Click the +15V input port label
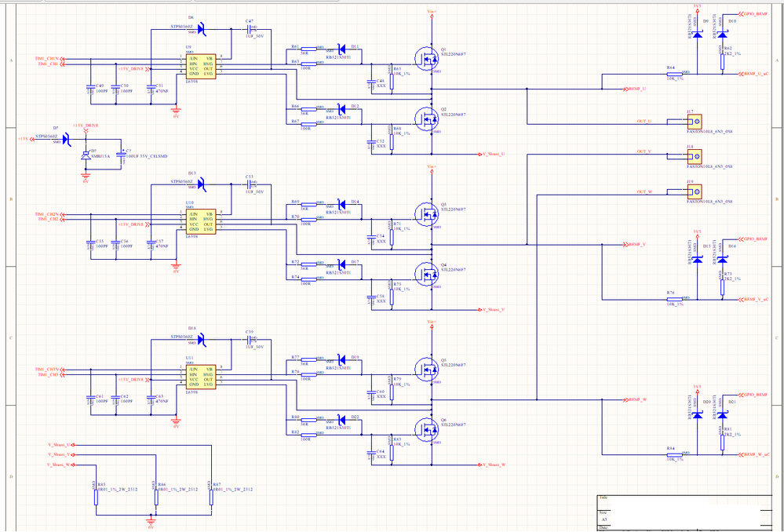Image resolution: width=784 pixels, height=532 pixels. [25, 139]
